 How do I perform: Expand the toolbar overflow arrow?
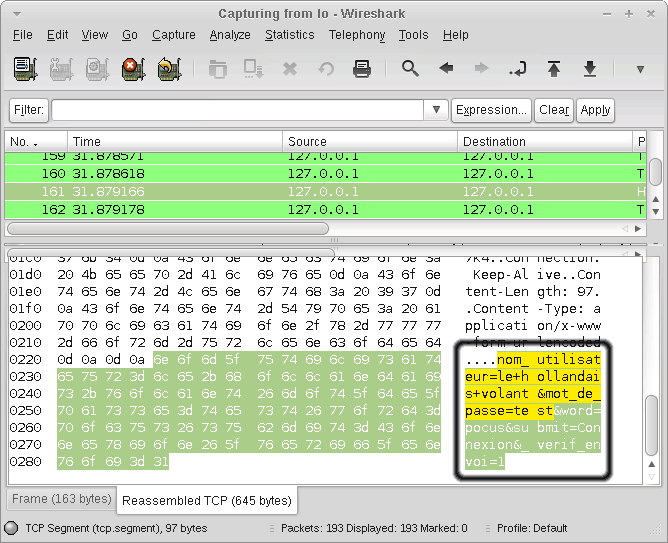(640, 69)
